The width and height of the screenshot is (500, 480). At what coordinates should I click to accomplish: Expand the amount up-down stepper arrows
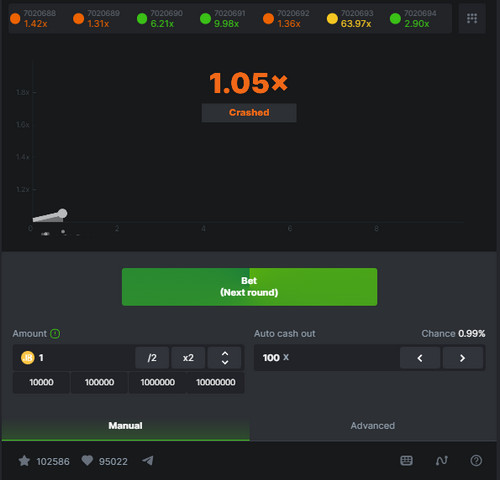225,358
